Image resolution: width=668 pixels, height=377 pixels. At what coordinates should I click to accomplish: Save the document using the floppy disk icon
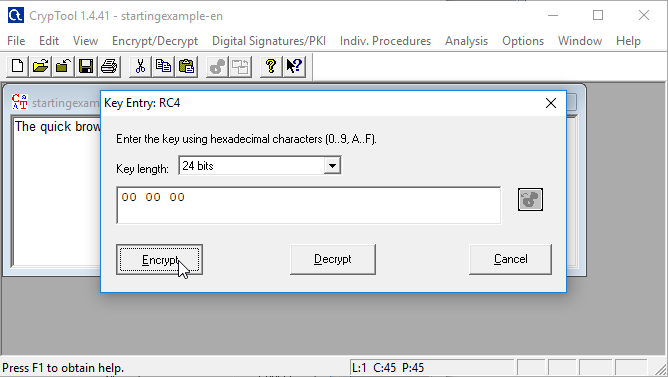(x=86, y=66)
